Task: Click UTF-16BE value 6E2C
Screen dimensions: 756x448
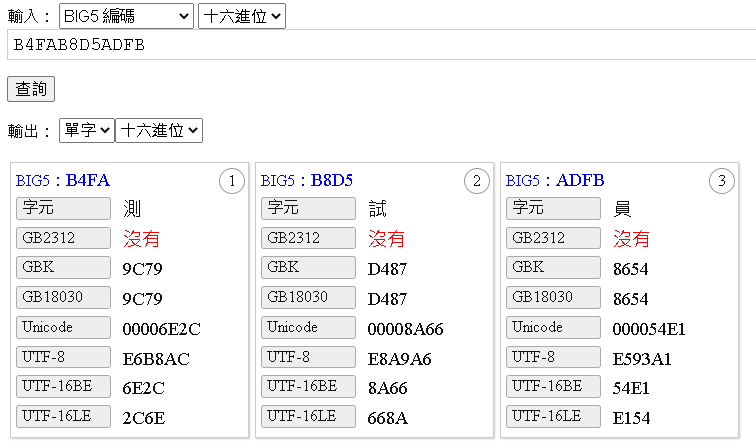Action: 144,388
